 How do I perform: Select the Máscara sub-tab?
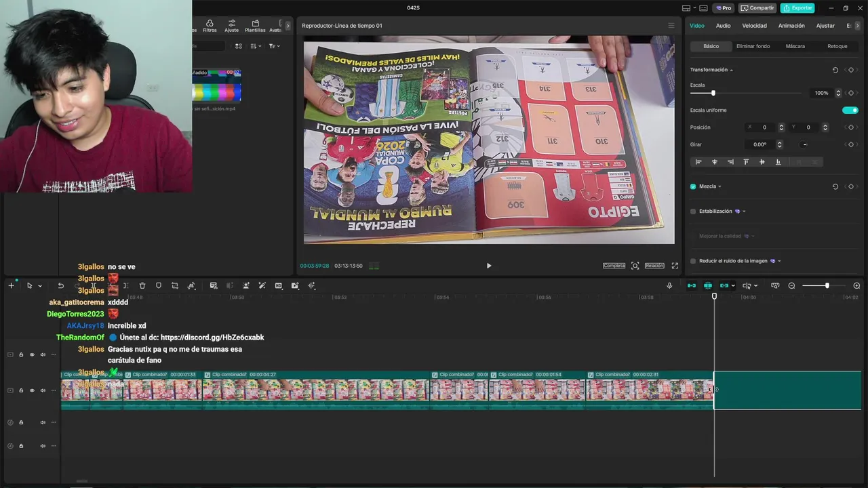pyautogui.click(x=795, y=46)
